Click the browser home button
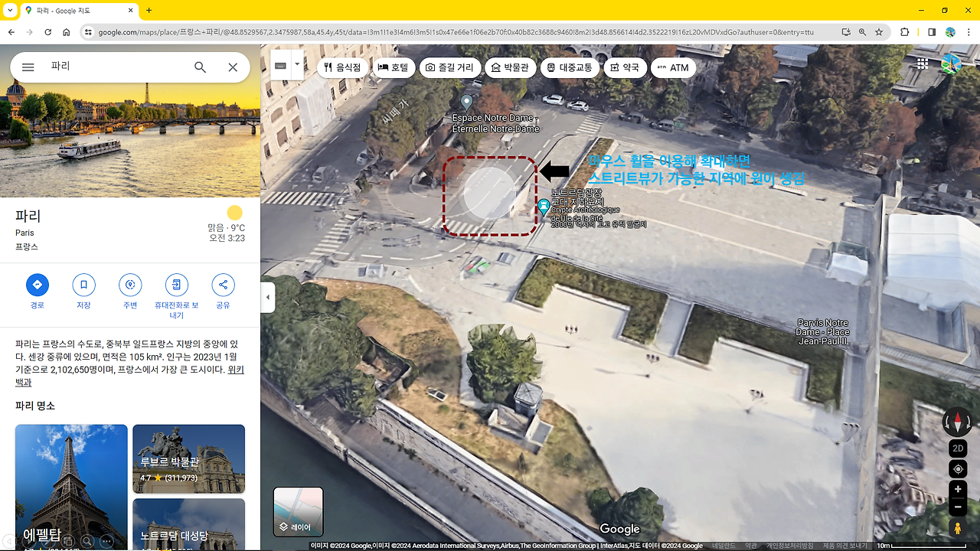 click(x=67, y=32)
